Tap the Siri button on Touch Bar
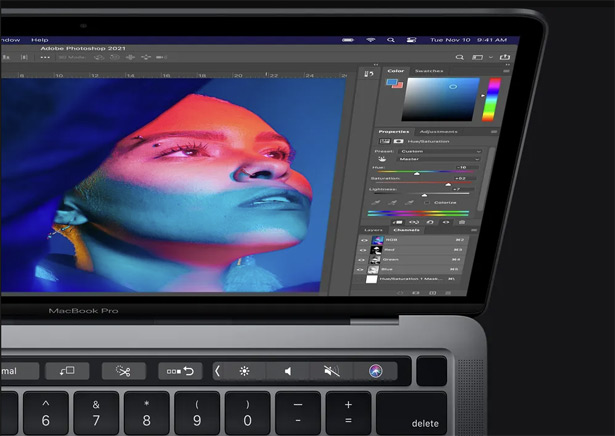Viewport: 615px width, 436px height. click(x=375, y=371)
